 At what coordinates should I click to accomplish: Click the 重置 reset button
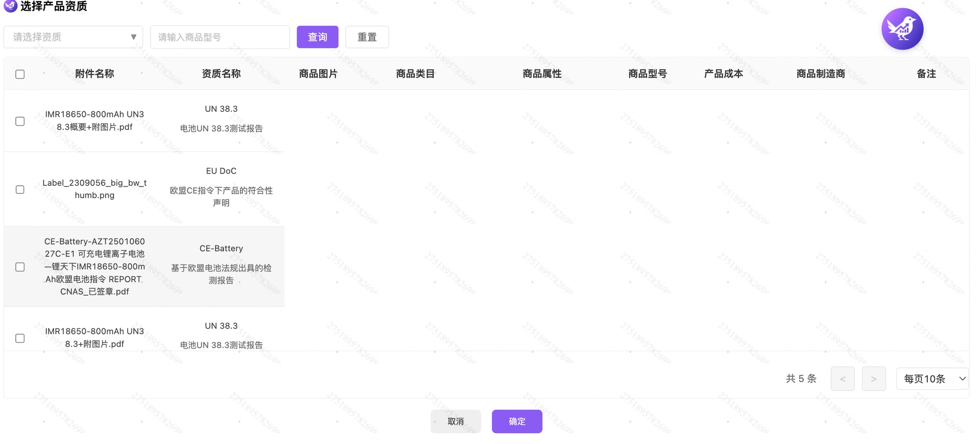tap(367, 37)
